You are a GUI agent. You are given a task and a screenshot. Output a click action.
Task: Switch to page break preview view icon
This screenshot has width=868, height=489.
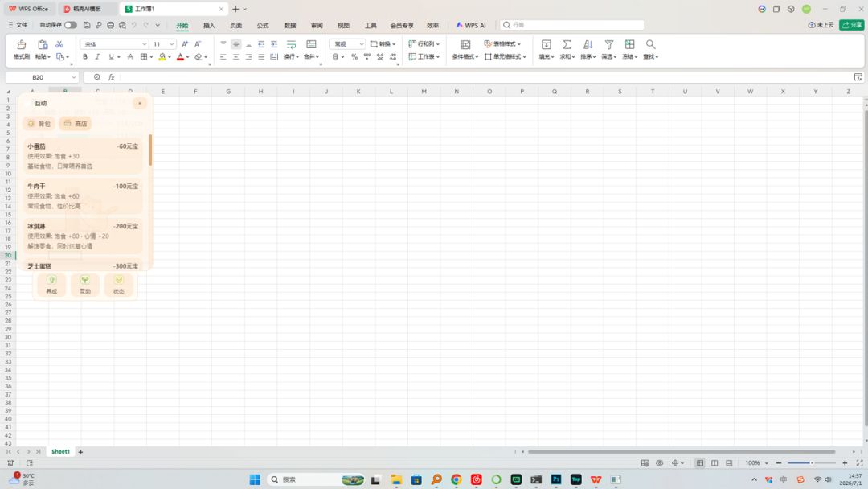(714, 463)
